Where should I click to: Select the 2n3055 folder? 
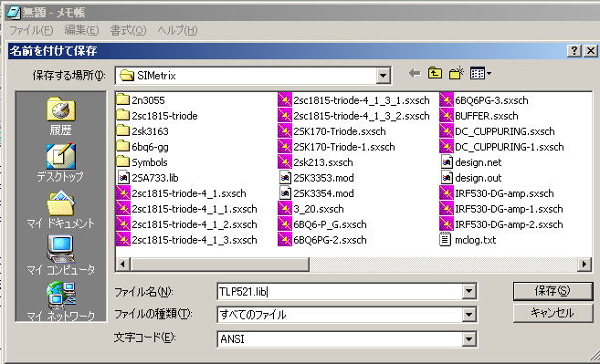tap(140, 100)
